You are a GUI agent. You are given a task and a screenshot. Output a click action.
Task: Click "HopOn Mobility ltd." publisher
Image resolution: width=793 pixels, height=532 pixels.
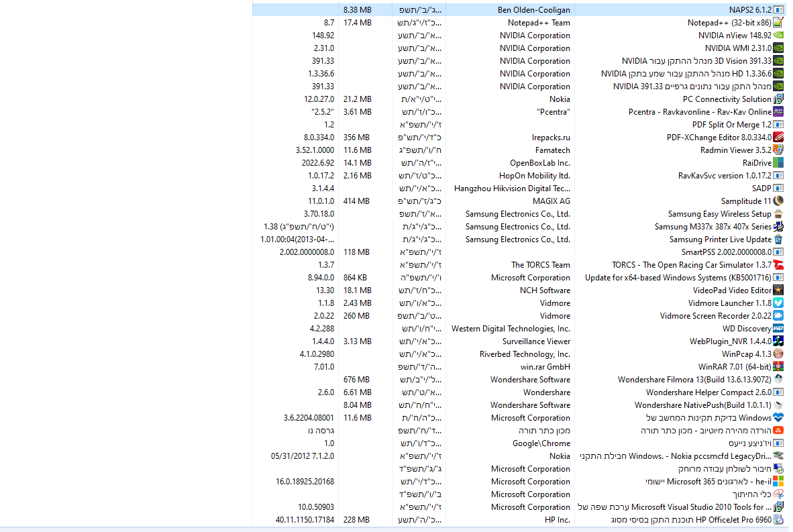point(535,176)
